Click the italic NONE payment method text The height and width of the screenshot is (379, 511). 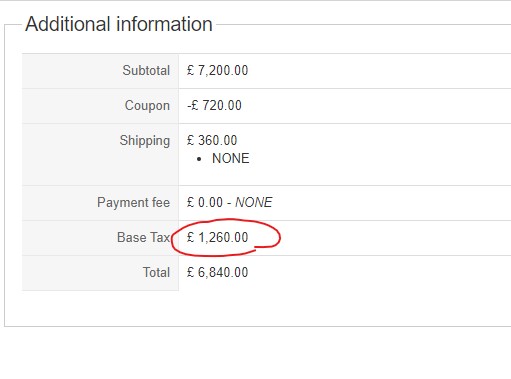coord(254,202)
